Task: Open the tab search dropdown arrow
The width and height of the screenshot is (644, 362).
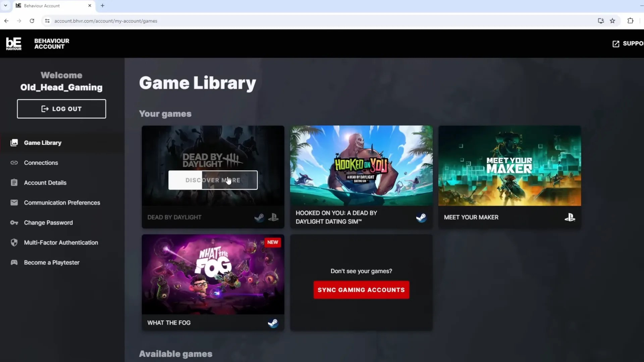Action: pos(5,6)
